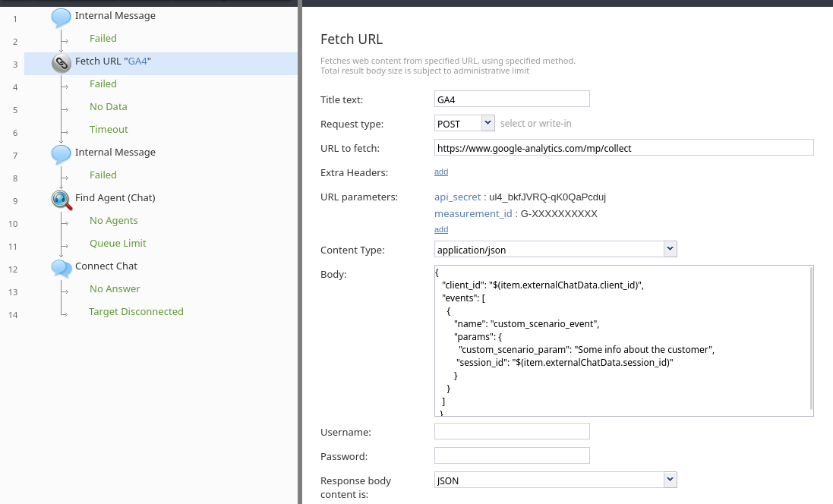Click line number 3 in the gutter
This screenshot has width=833, height=504.
point(15,65)
